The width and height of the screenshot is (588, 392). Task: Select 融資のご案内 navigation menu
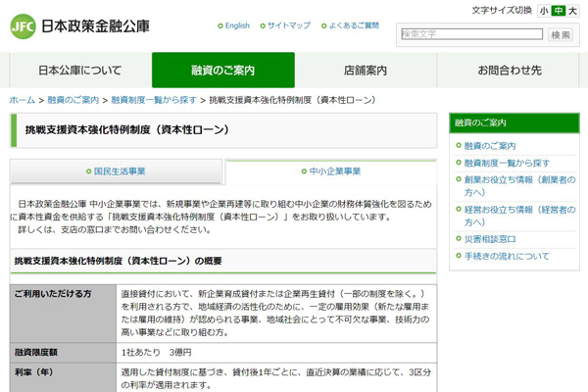222,71
